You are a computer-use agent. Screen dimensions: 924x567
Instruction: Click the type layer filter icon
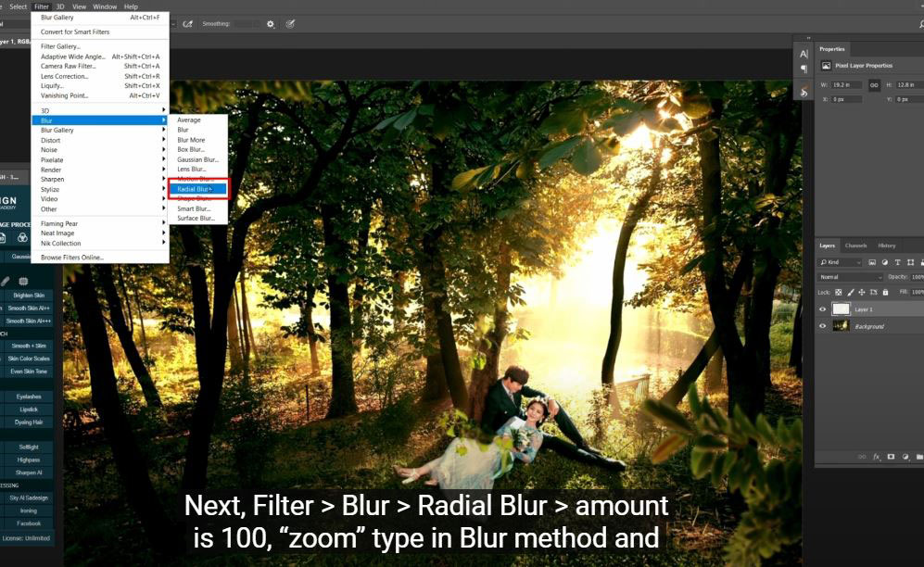coord(897,263)
